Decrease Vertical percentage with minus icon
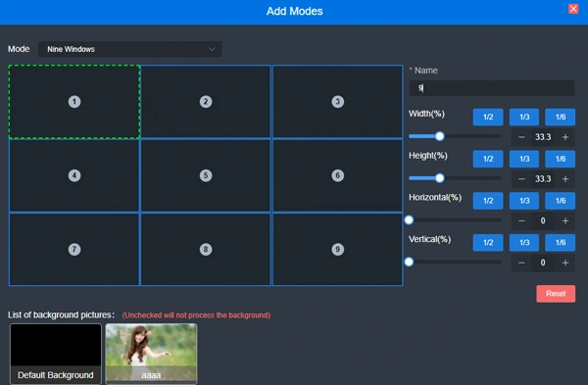 point(521,263)
